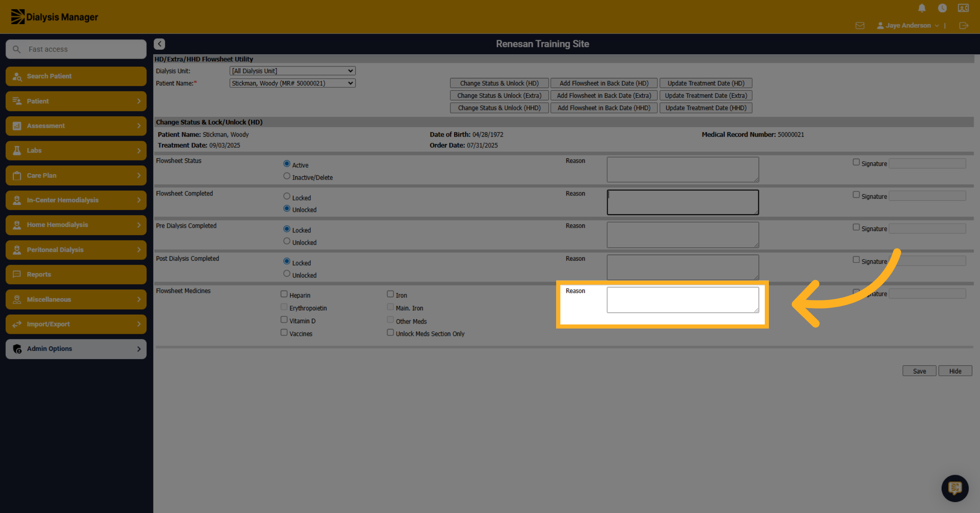
Task: Open the clock history icon
Action: 942,8
